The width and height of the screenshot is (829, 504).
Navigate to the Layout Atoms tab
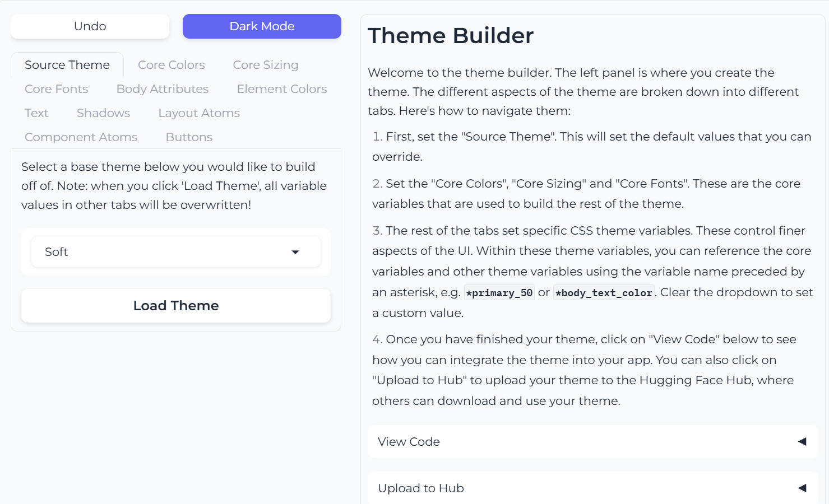[x=199, y=113]
